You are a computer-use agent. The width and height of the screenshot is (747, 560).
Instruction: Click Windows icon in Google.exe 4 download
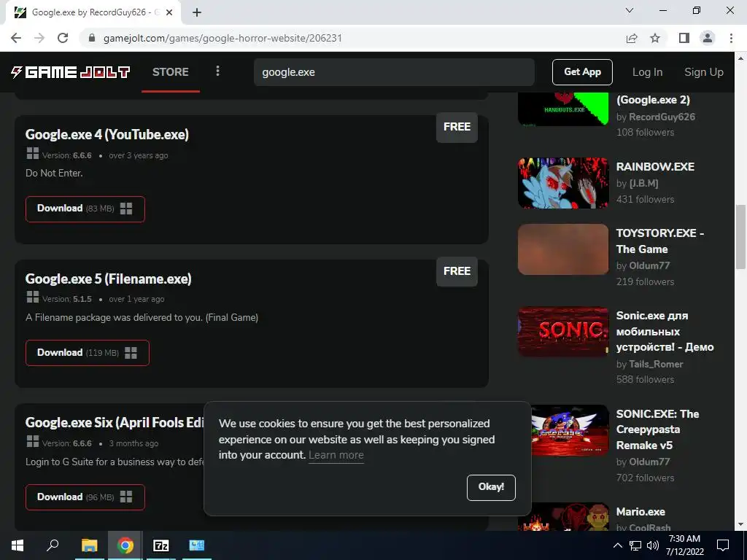coord(126,209)
